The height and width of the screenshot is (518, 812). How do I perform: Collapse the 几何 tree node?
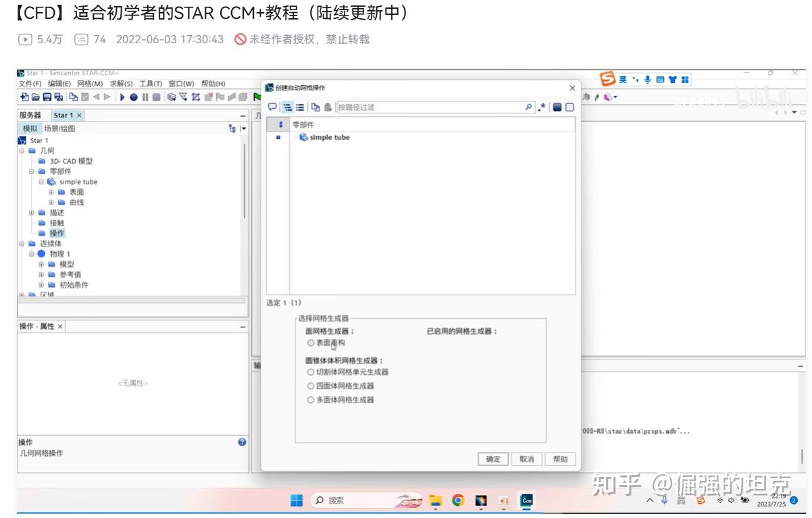[22, 151]
